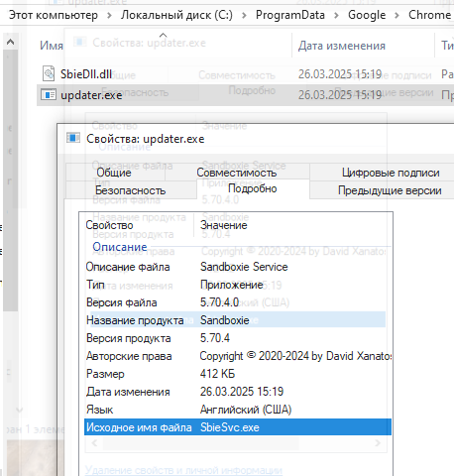This screenshot has width=454, height=476.
Task: Switch to the "Совместимость" tab
Action: pyautogui.click(x=237, y=173)
